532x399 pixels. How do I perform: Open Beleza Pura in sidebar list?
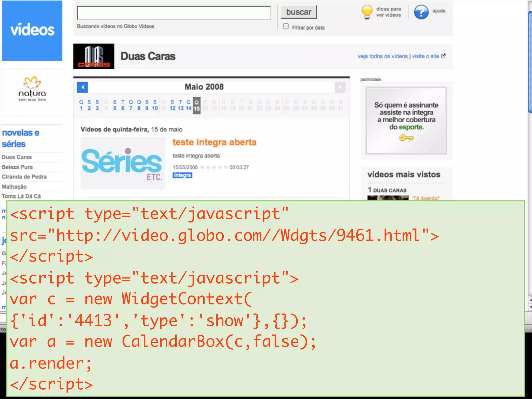(x=17, y=167)
